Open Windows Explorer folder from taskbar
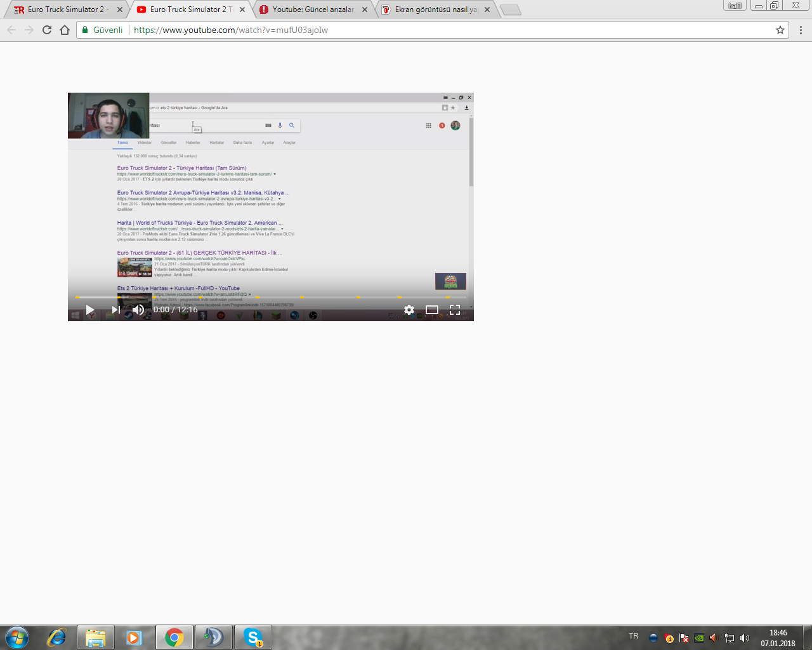This screenshot has height=650, width=812. pos(96,637)
